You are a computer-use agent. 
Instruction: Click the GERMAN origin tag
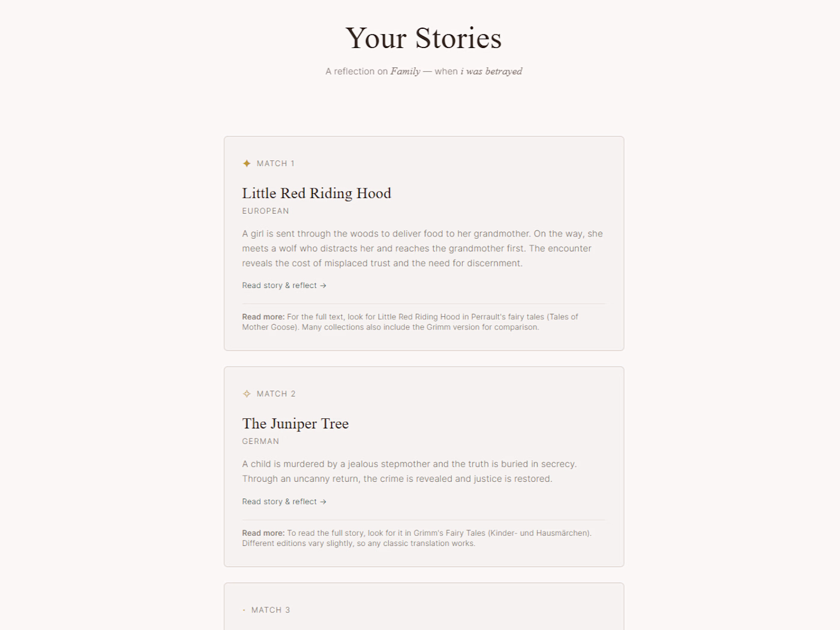click(x=260, y=442)
